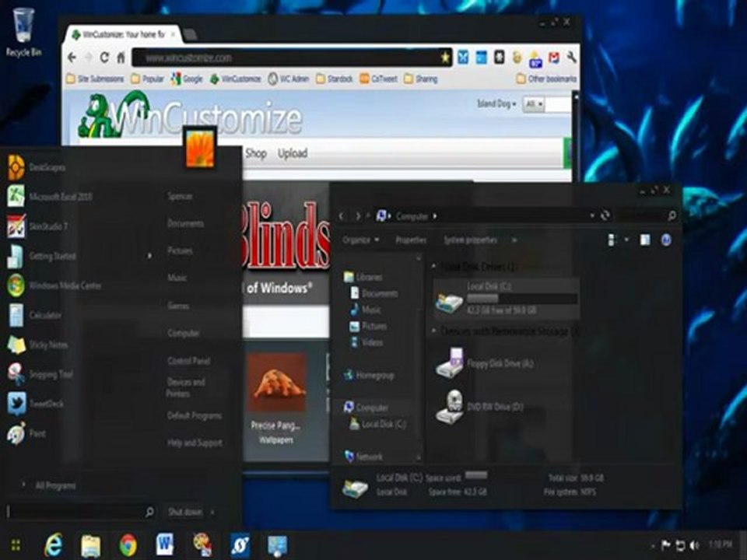The width and height of the screenshot is (747, 560).
Task: Select Network in Explorer navigation pane
Action: tap(363, 457)
